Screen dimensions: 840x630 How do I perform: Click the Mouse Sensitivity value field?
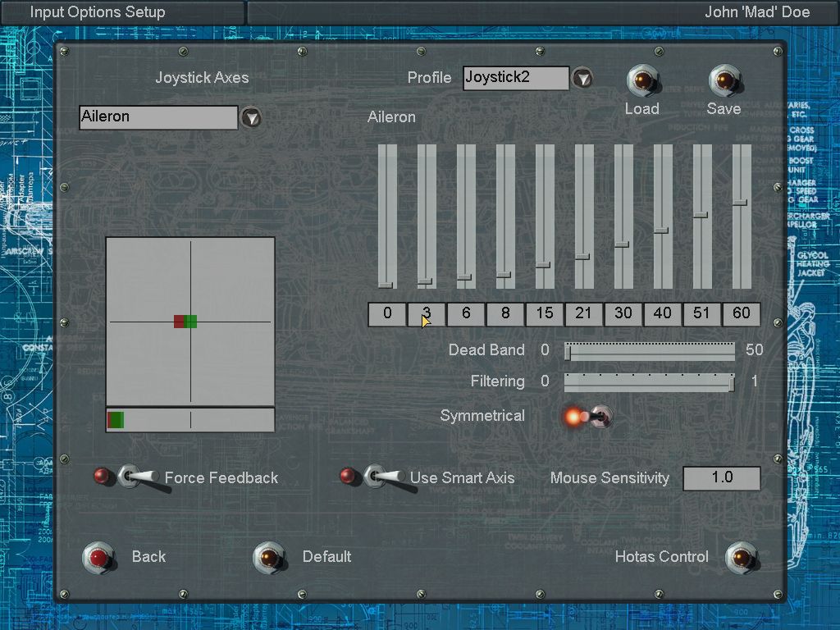coord(722,478)
